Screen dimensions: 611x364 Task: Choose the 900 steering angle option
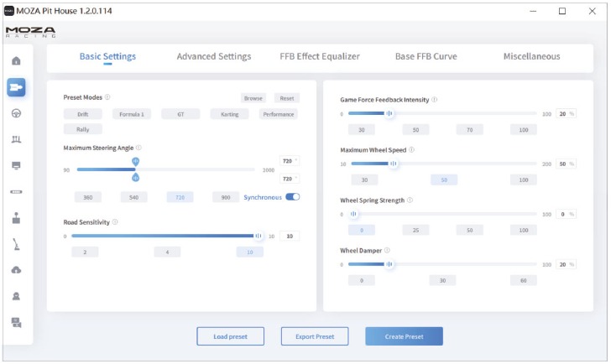[x=225, y=197]
